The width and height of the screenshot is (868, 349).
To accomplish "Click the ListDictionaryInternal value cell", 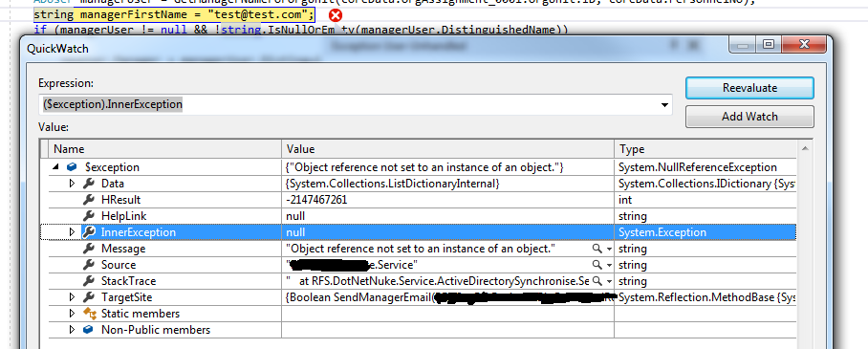I will pyautogui.click(x=447, y=184).
